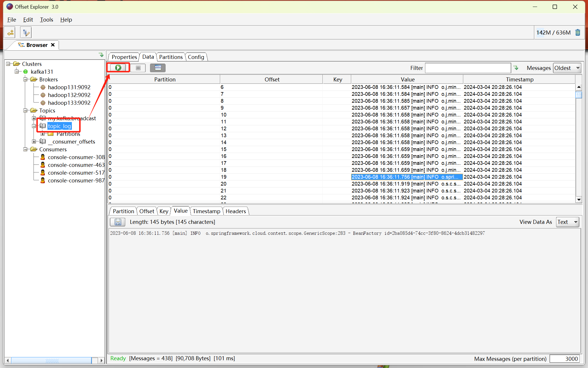Viewport: 588px width, 368px height.
Task: Click the refresh arrow above cluster tree
Action: (101, 55)
